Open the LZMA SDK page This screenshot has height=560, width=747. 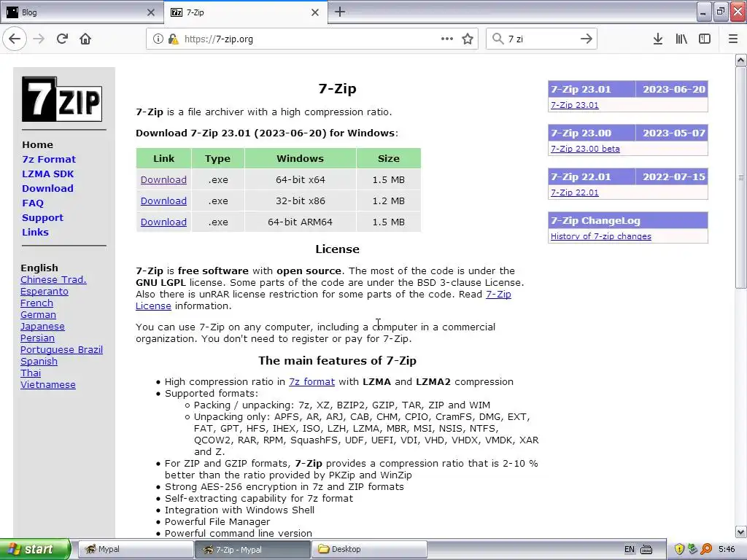click(x=47, y=174)
